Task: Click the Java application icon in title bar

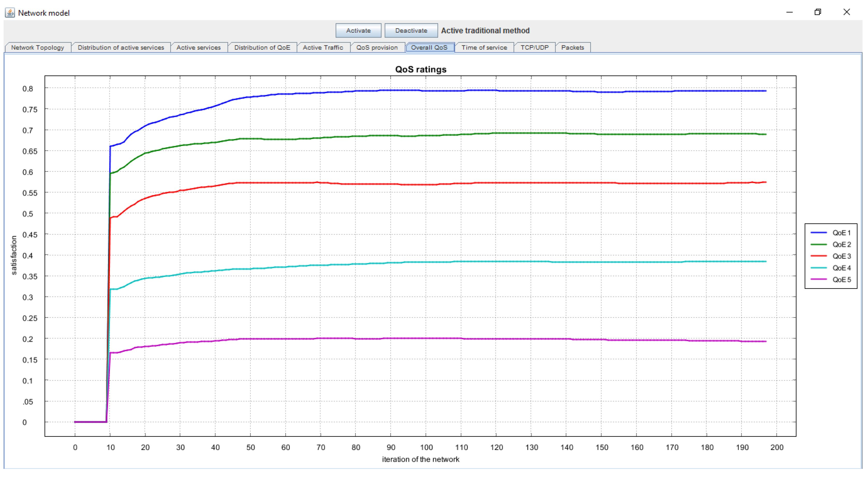Action: point(10,13)
